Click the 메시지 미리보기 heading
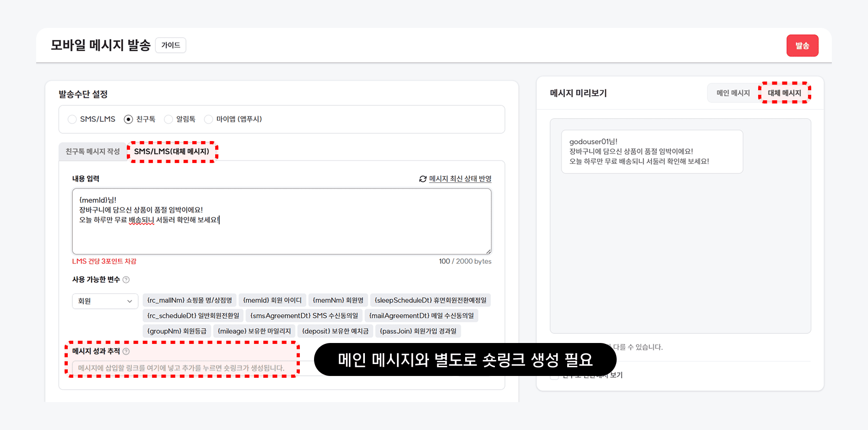The width and height of the screenshot is (868, 430). coord(578,93)
